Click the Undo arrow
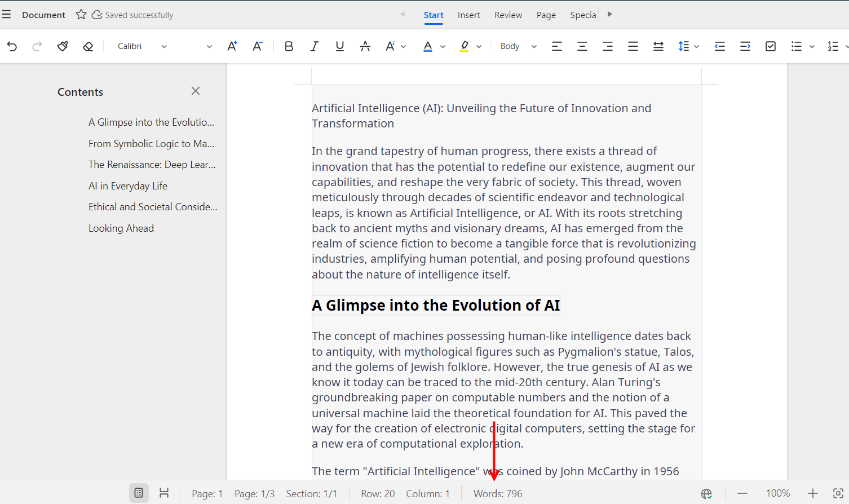 point(12,46)
